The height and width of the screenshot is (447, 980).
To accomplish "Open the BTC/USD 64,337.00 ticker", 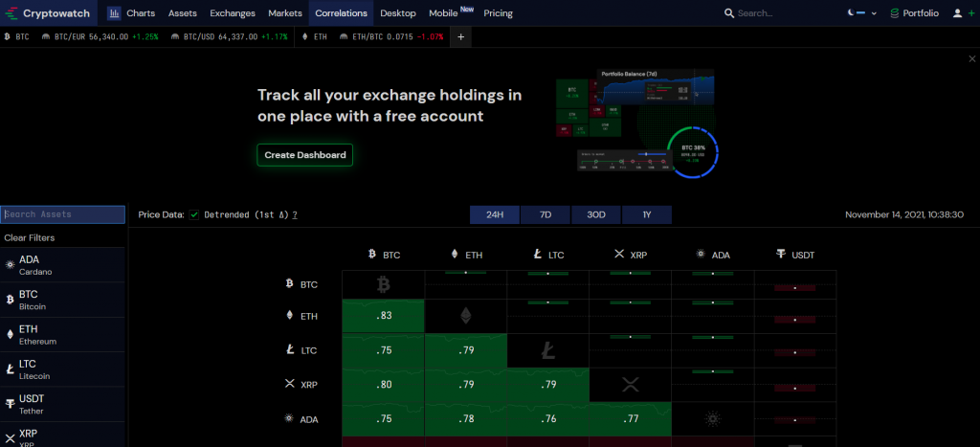I will (230, 37).
